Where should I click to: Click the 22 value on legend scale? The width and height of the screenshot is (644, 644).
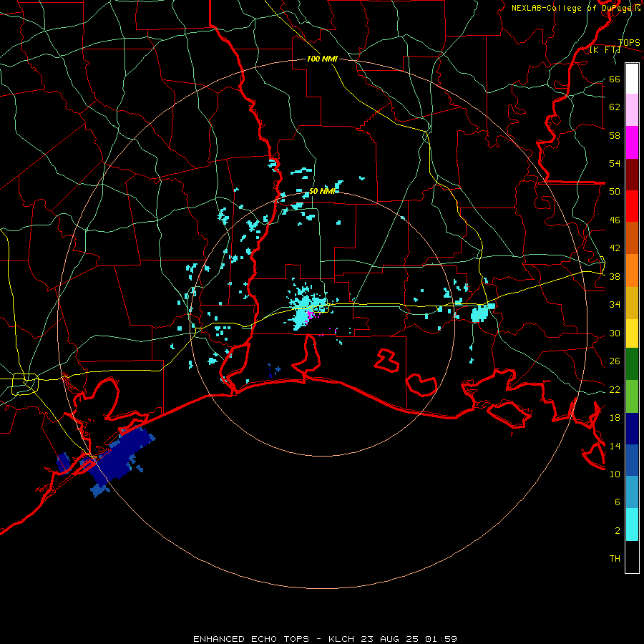[x=615, y=389]
